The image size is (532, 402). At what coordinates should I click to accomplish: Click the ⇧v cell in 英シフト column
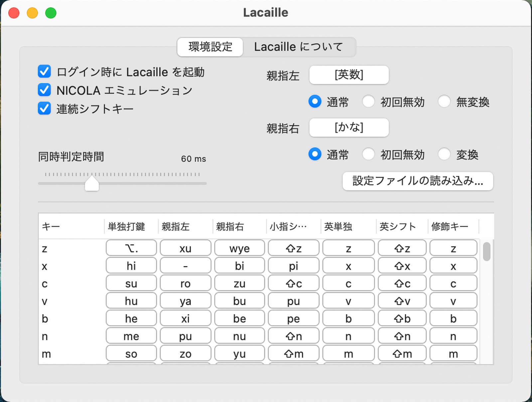(x=402, y=301)
